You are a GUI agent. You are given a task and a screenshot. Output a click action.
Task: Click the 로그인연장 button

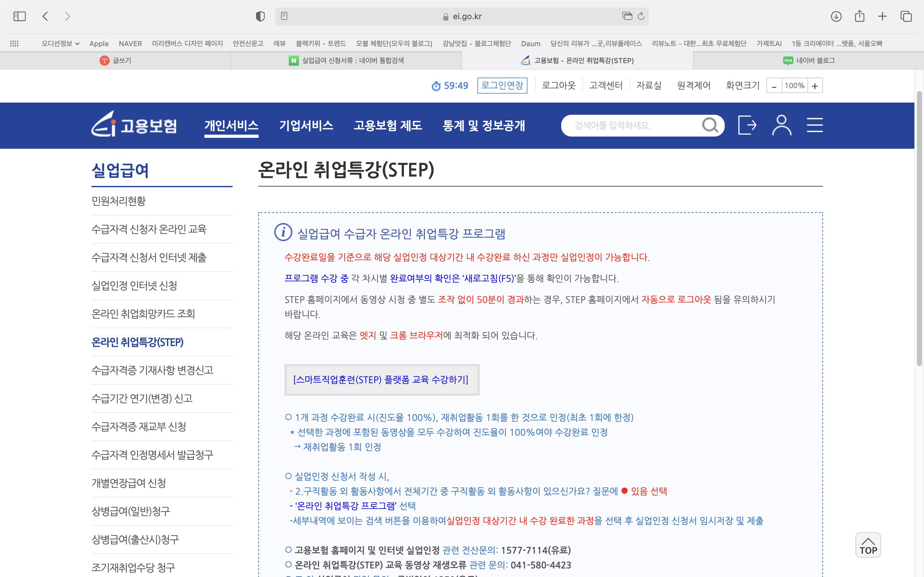(x=502, y=86)
